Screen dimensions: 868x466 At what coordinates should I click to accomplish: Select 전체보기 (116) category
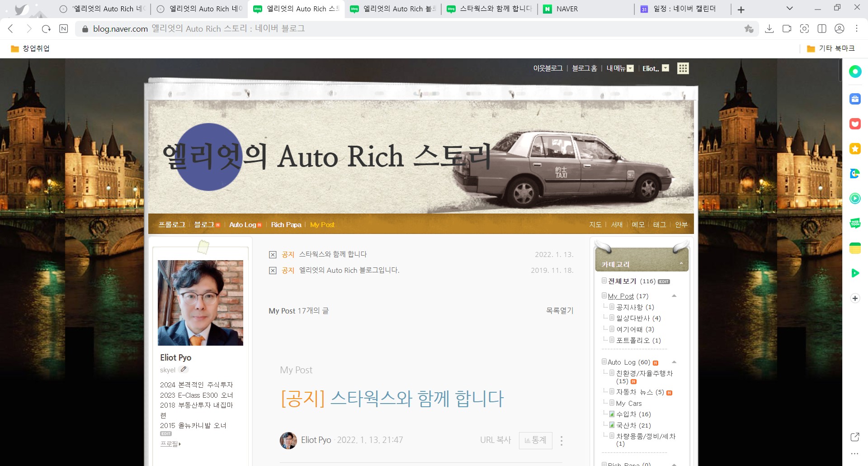click(632, 281)
